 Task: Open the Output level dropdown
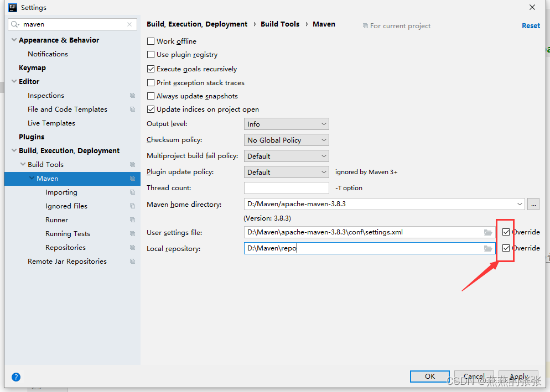click(286, 124)
